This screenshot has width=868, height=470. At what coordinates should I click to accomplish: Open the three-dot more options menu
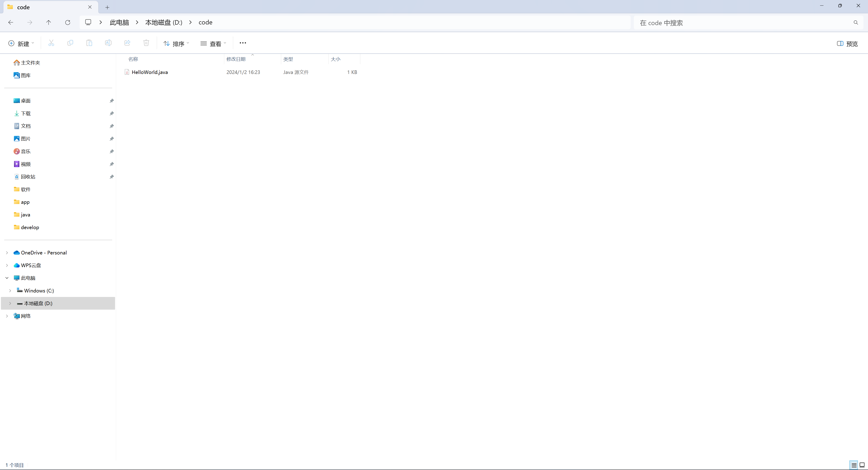click(x=243, y=43)
